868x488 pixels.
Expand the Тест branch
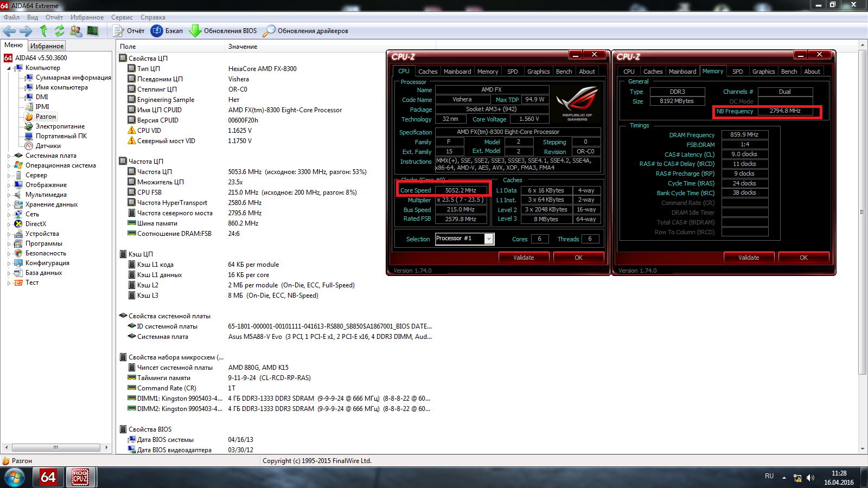[9, 283]
